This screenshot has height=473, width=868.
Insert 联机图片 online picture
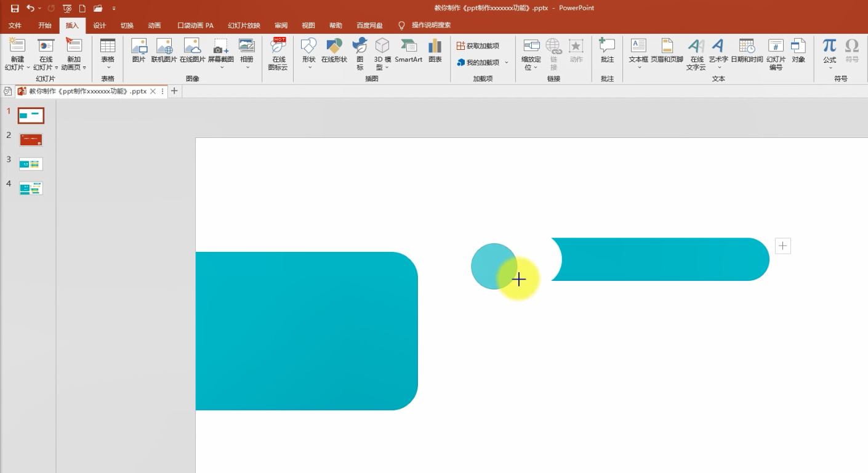point(164,51)
